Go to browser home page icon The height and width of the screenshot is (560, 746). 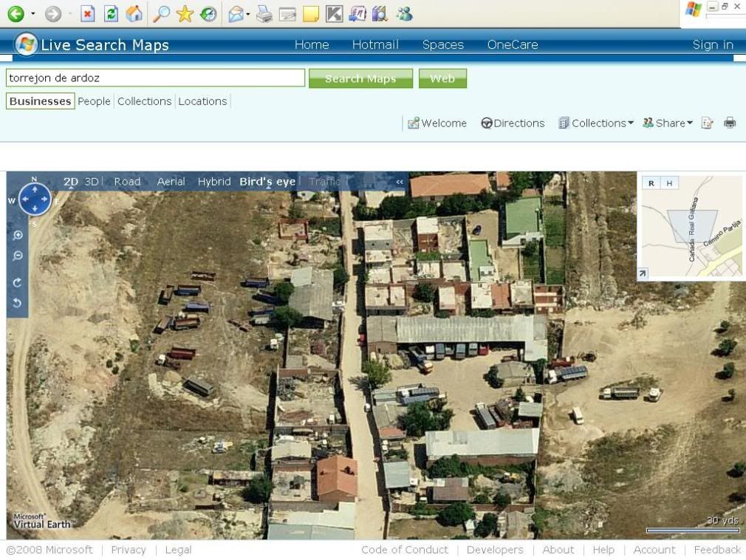click(134, 13)
